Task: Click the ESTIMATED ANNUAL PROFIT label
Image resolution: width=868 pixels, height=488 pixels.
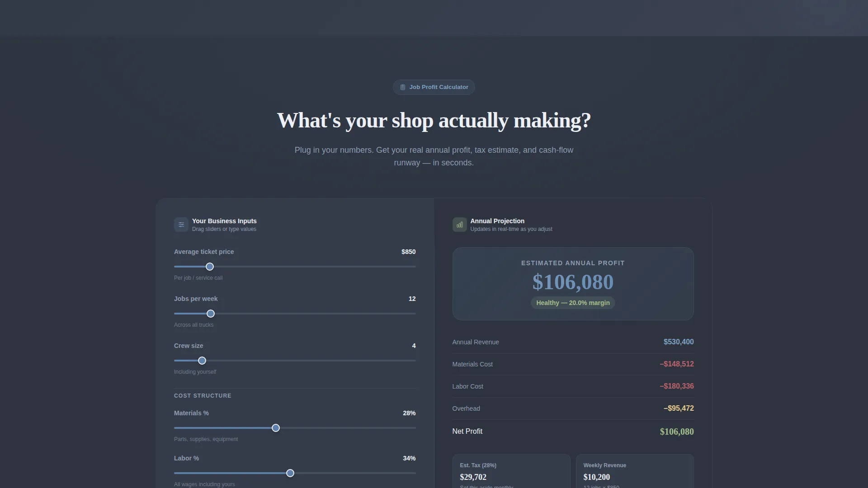Action: 573,263
